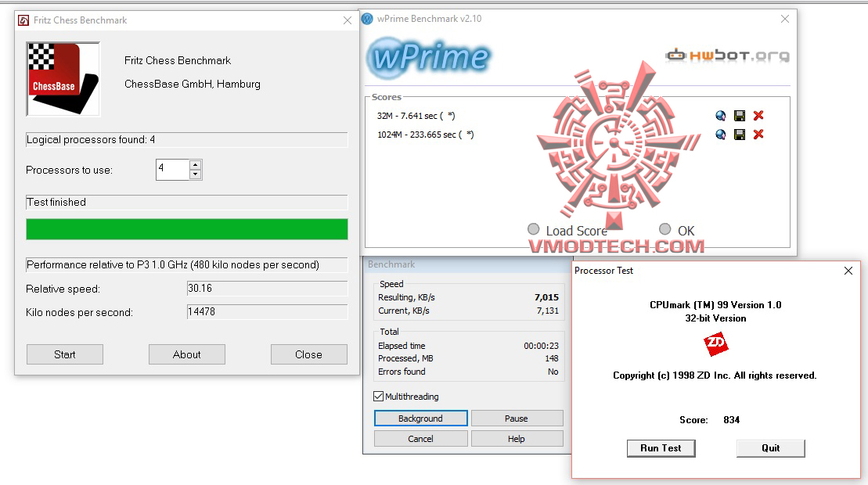Submit the 1024M score with globe icon

coord(720,134)
